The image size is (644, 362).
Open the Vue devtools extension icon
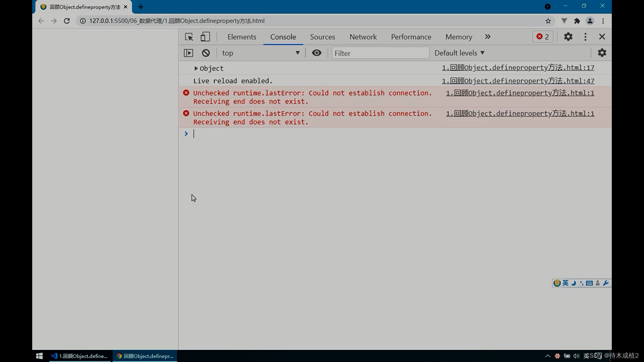coord(564,21)
